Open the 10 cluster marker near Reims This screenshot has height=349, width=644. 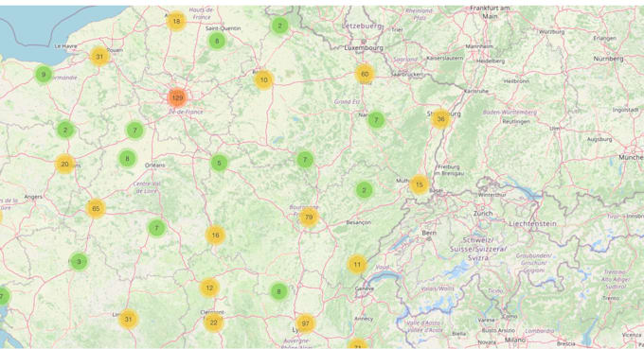[x=263, y=80]
